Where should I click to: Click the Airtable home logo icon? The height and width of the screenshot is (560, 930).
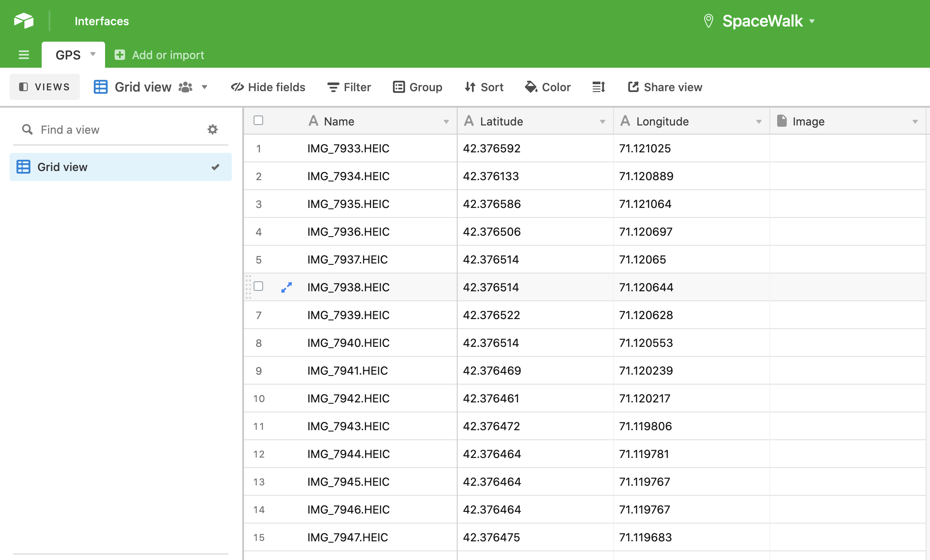(x=24, y=20)
